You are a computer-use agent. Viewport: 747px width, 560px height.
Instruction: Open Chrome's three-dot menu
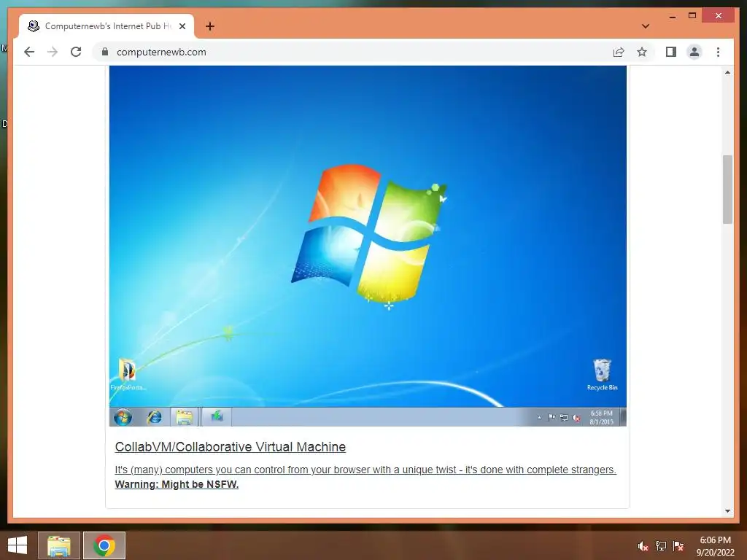pyautogui.click(x=718, y=52)
